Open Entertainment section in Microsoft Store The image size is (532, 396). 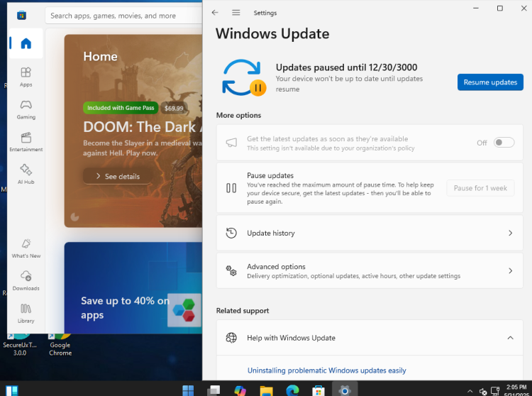click(x=26, y=142)
